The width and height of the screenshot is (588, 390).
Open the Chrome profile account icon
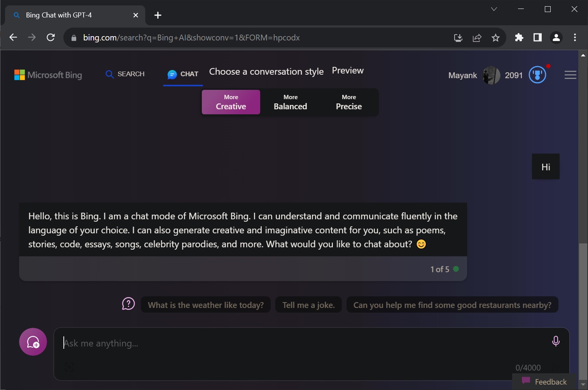click(556, 37)
